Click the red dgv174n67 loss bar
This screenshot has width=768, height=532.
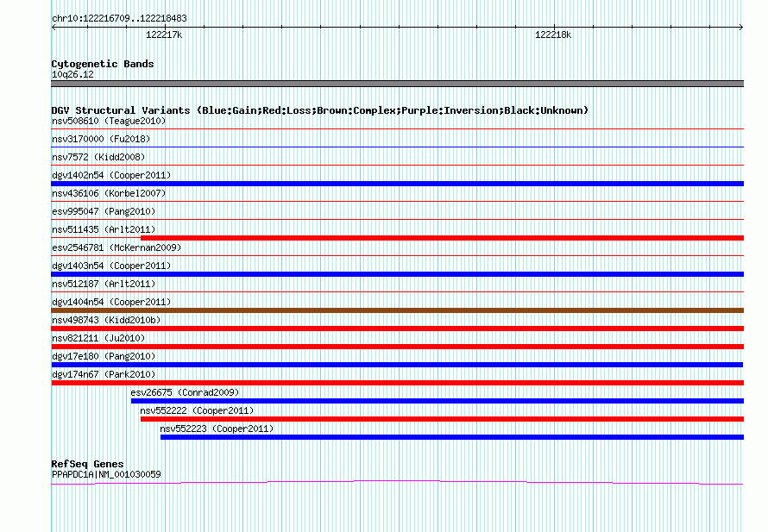[x=397, y=383]
